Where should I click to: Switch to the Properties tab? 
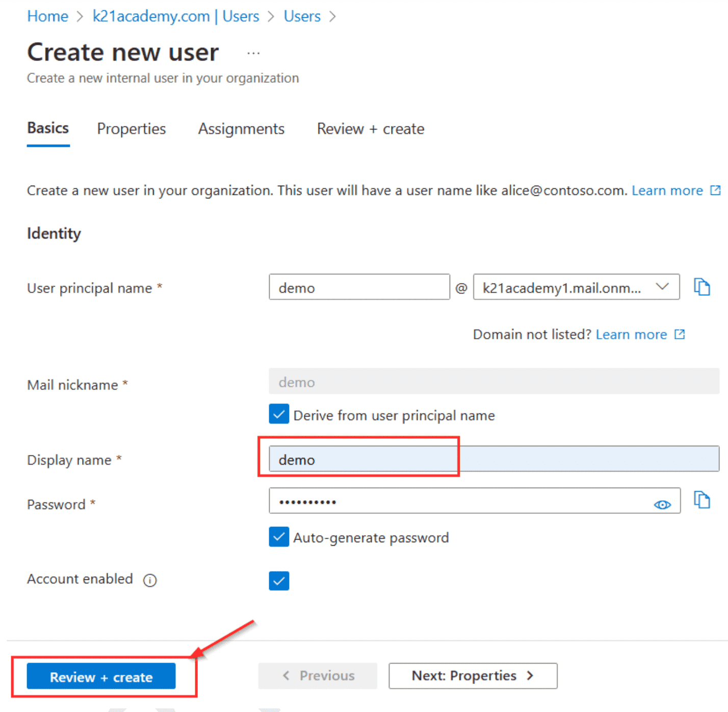(131, 129)
